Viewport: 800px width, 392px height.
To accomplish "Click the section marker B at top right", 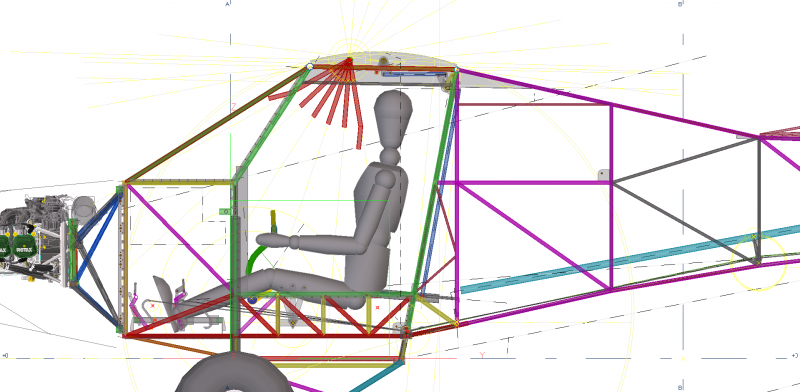I will point(680,4).
